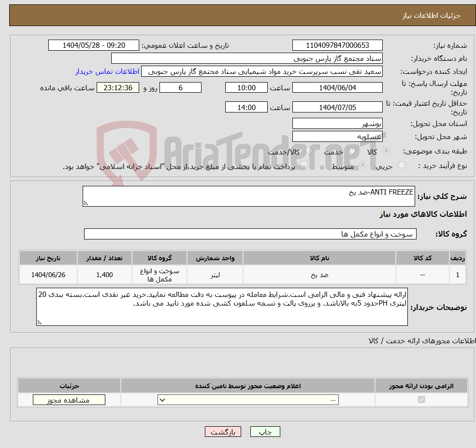
Task: Select the خدمت radio button
Action: pyautogui.click(x=352, y=151)
